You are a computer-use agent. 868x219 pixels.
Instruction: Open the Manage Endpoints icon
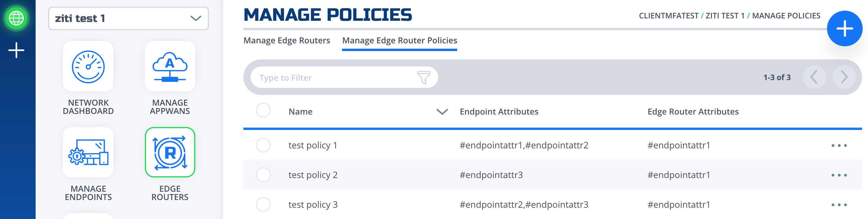pos(88,152)
